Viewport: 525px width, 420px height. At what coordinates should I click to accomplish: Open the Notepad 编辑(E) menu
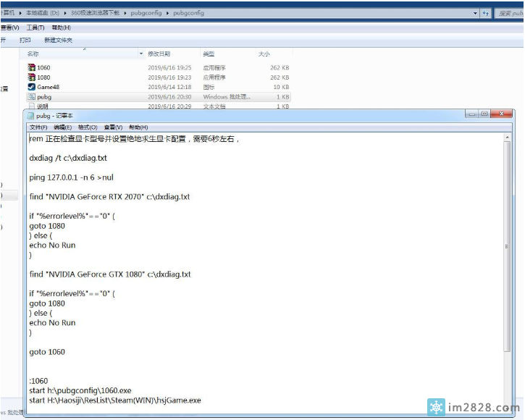(x=63, y=127)
